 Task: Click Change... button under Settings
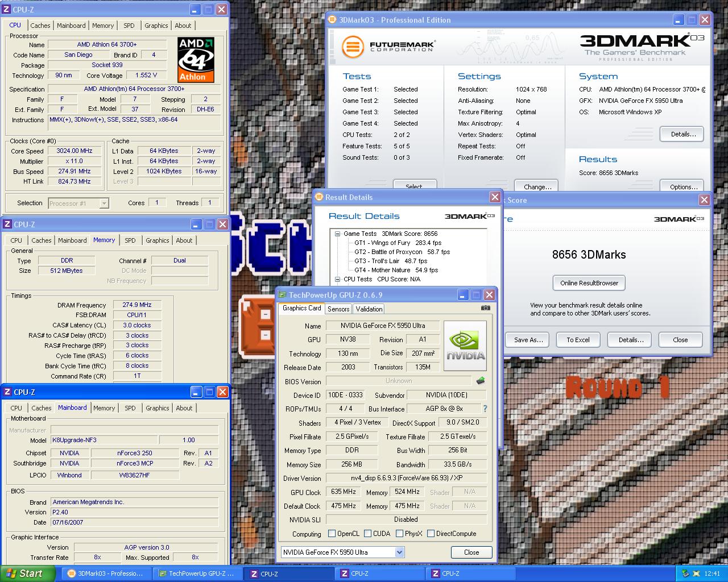[x=537, y=185]
